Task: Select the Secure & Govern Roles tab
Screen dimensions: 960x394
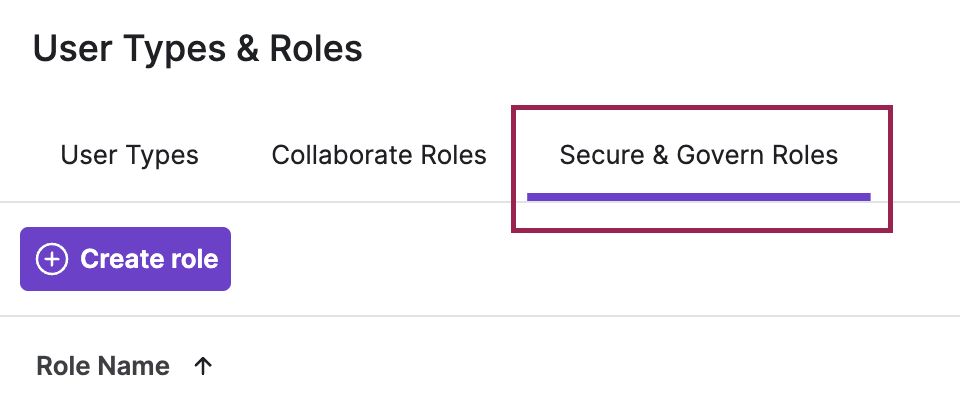Action: click(699, 155)
